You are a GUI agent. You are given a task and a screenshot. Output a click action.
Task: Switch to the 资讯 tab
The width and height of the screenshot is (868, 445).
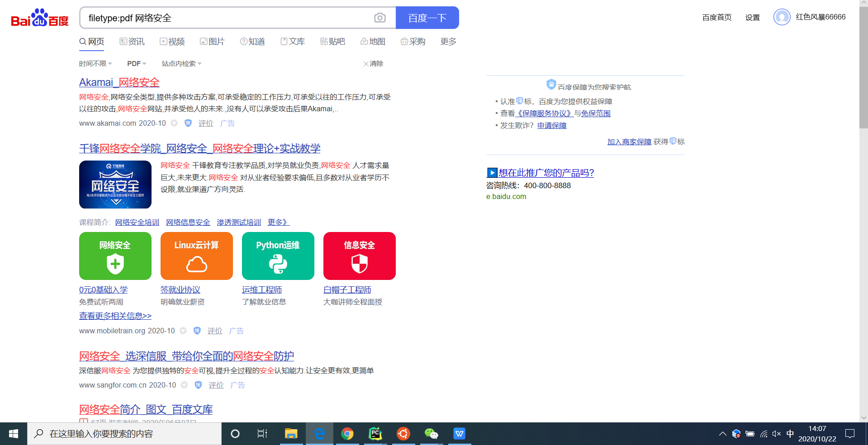point(132,42)
